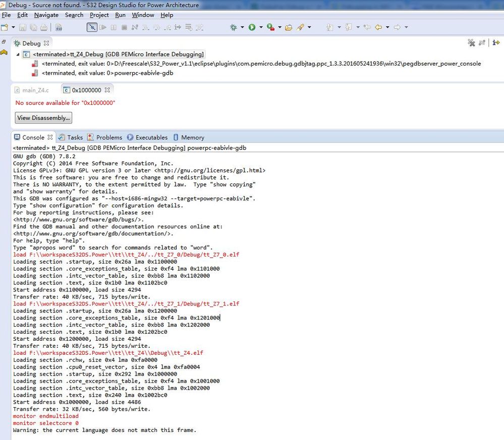
Task: Click the Step Into toolbar icon
Action: click(x=146, y=27)
